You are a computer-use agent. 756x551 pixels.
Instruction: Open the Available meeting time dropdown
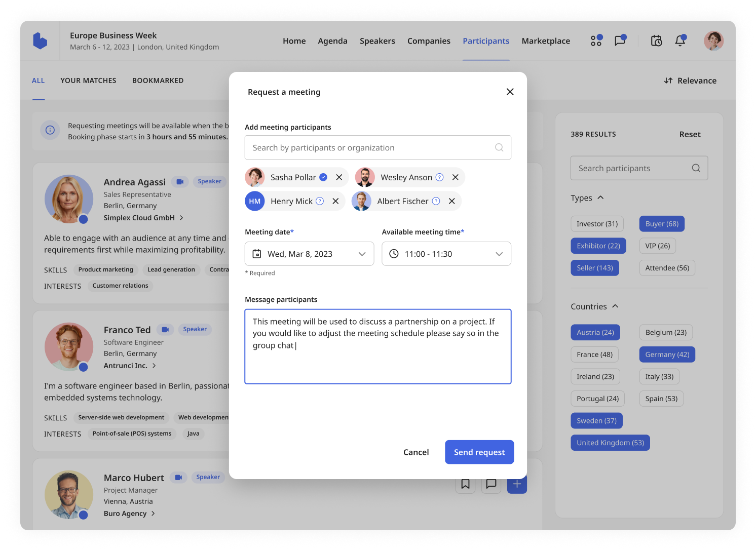446,254
